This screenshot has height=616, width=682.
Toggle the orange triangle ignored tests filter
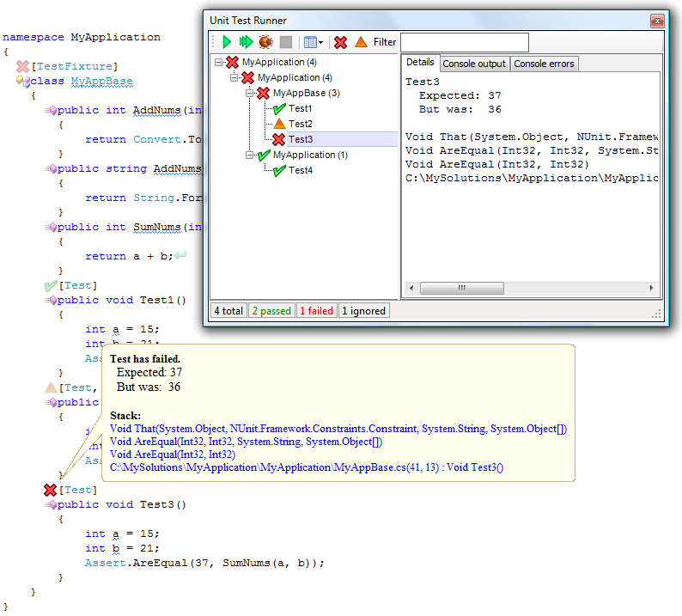tap(361, 42)
